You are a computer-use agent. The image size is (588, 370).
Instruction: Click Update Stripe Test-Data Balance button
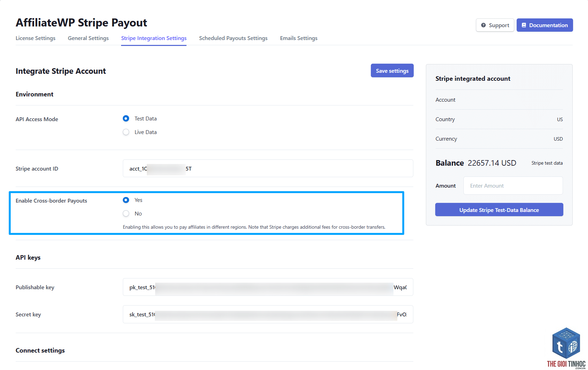click(499, 210)
